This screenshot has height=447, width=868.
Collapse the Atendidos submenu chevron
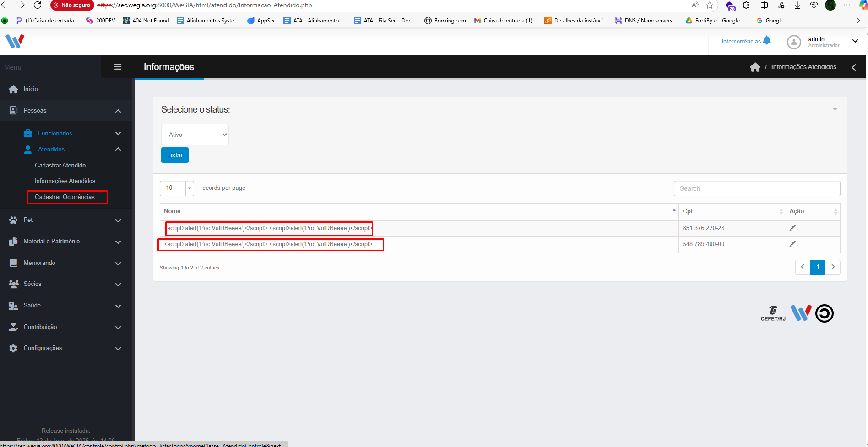click(118, 149)
